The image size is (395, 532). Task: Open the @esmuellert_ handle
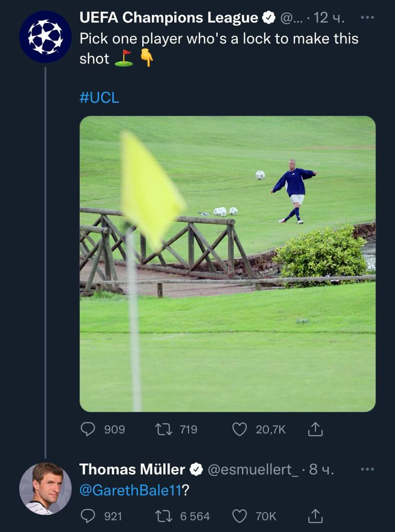[x=253, y=469]
